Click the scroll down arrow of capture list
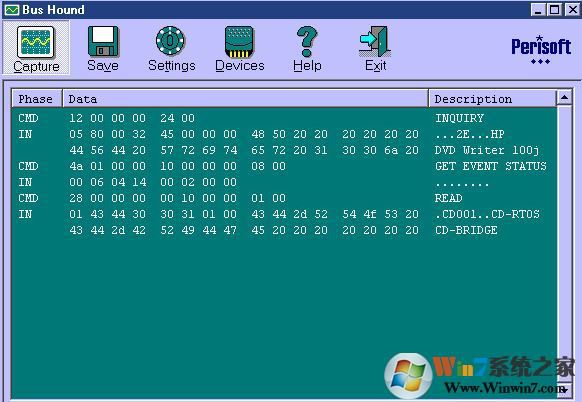Viewport: 582px width, 402px height. [x=564, y=390]
